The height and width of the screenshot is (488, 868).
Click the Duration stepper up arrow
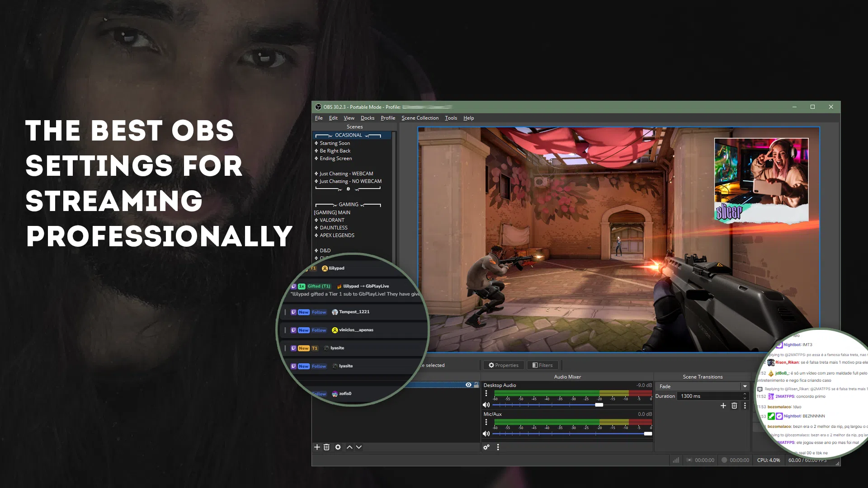[745, 394]
